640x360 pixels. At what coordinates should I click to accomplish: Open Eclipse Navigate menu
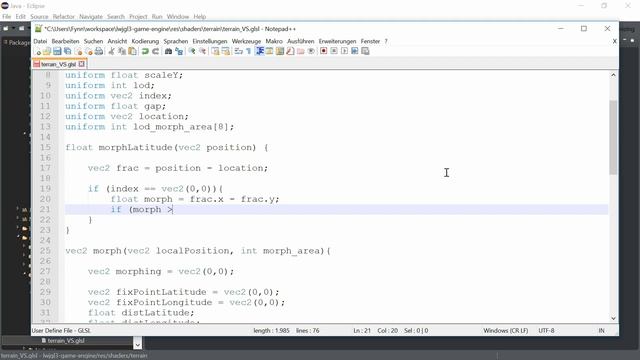point(91,17)
